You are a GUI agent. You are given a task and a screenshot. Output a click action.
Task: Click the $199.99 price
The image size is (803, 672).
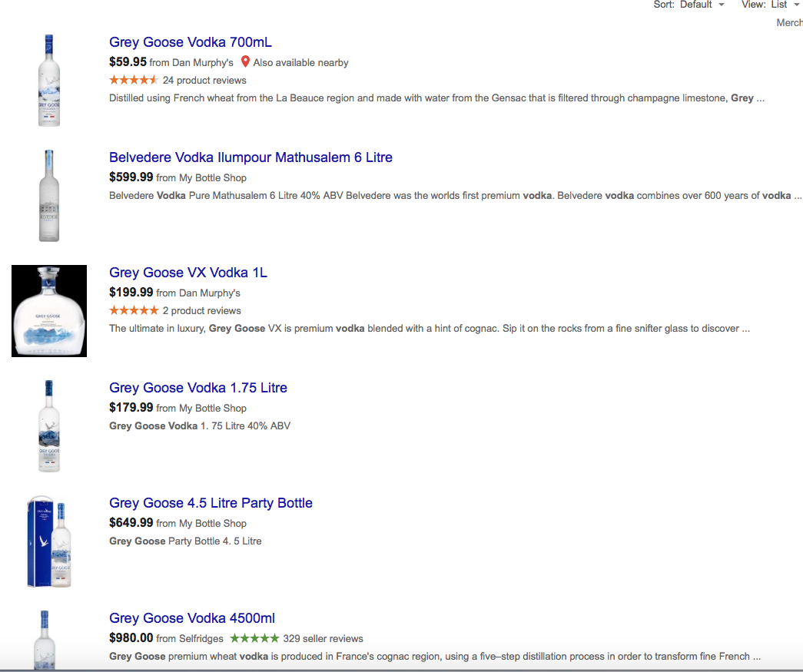[x=131, y=293]
